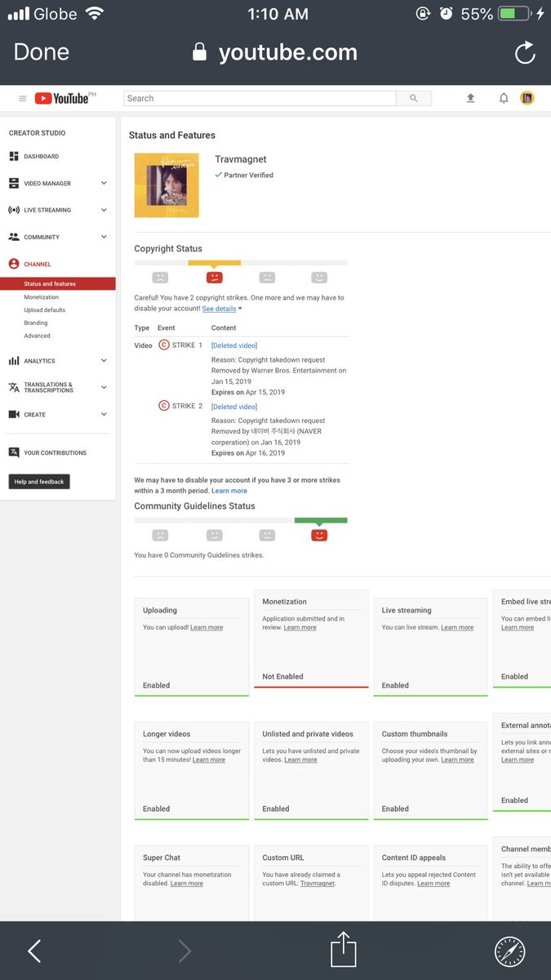Click the Analytics bar chart icon

[x=14, y=360]
